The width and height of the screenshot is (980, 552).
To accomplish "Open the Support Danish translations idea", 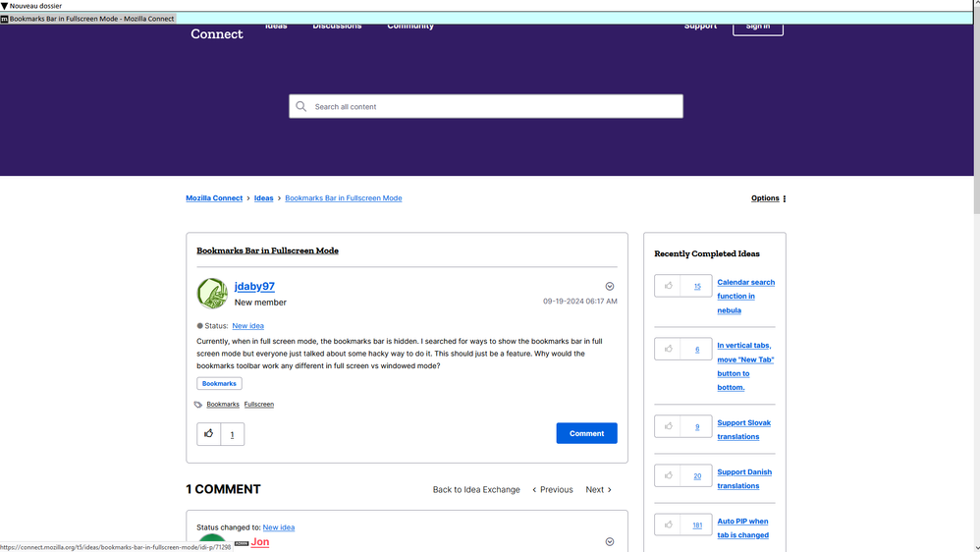I will point(744,479).
